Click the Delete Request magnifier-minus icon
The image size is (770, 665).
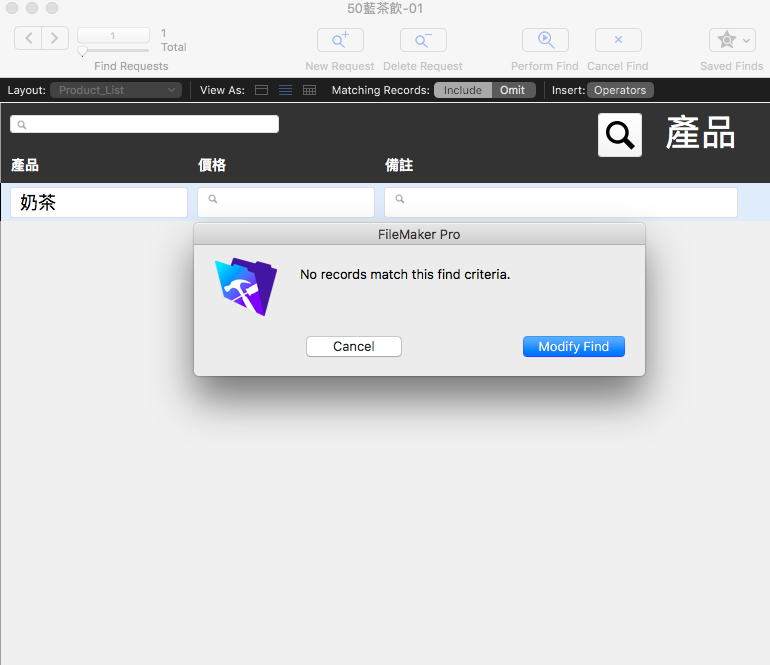coord(423,40)
